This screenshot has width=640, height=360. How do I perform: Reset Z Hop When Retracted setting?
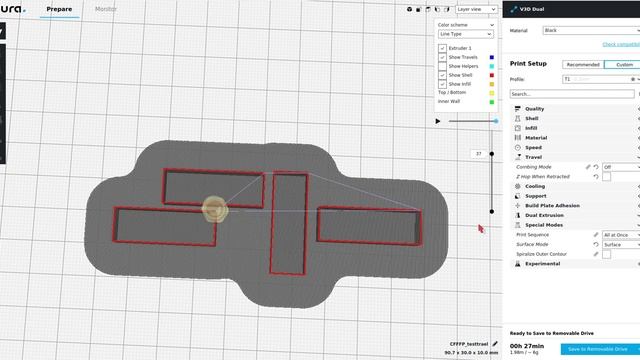[596, 177]
